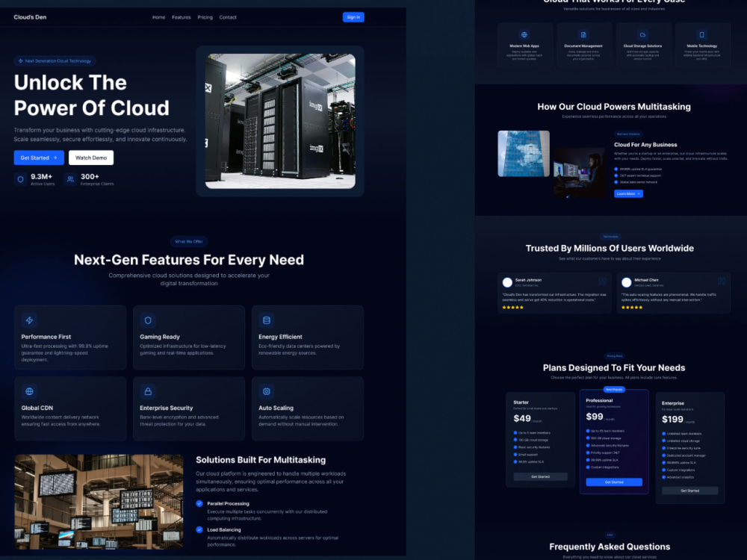Click the $99 Professional price

pyautogui.click(x=595, y=417)
